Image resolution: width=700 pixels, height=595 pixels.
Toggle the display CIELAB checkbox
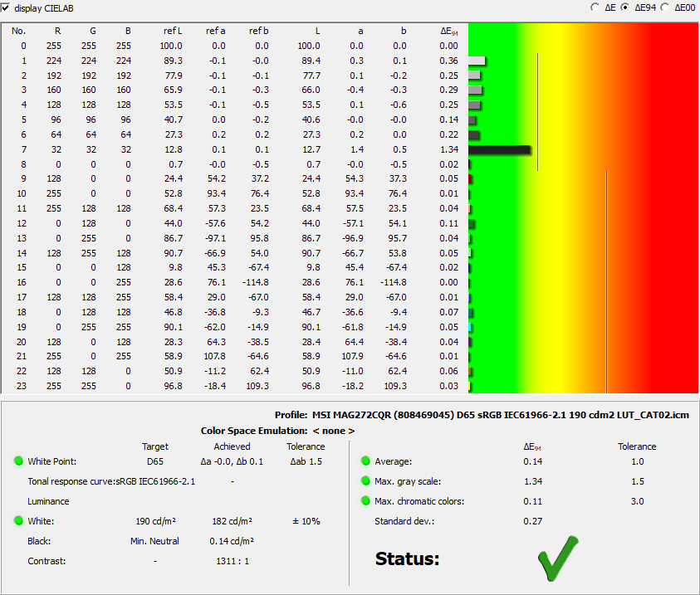pos(5,7)
